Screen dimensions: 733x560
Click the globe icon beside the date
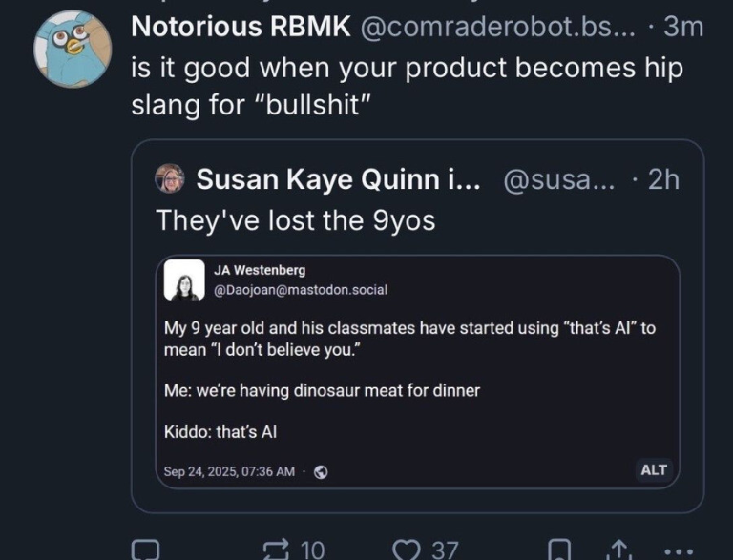click(321, 471)
